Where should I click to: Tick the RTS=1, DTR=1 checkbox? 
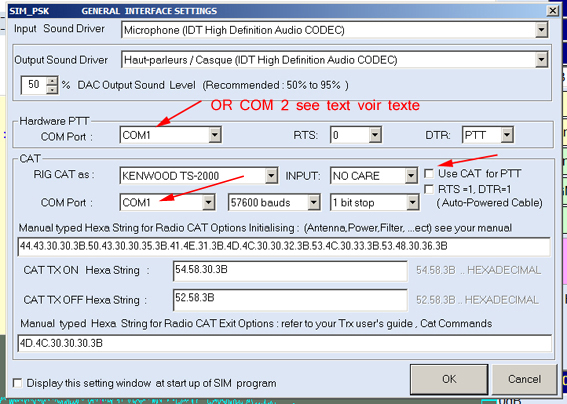pyautogui.click(x=429, y=189)
